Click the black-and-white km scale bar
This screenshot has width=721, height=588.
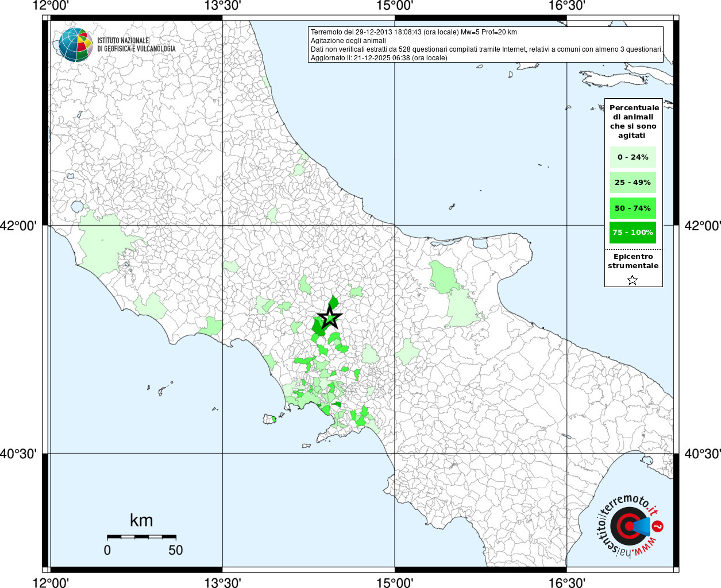click(141, 537)
